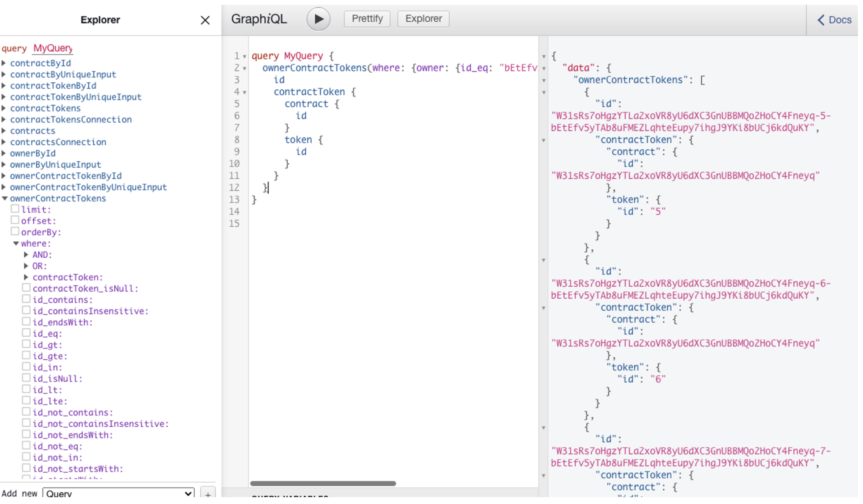Edit the MyQuery name field
This screenshot has height=504, width=863.
tap(53, 48)
